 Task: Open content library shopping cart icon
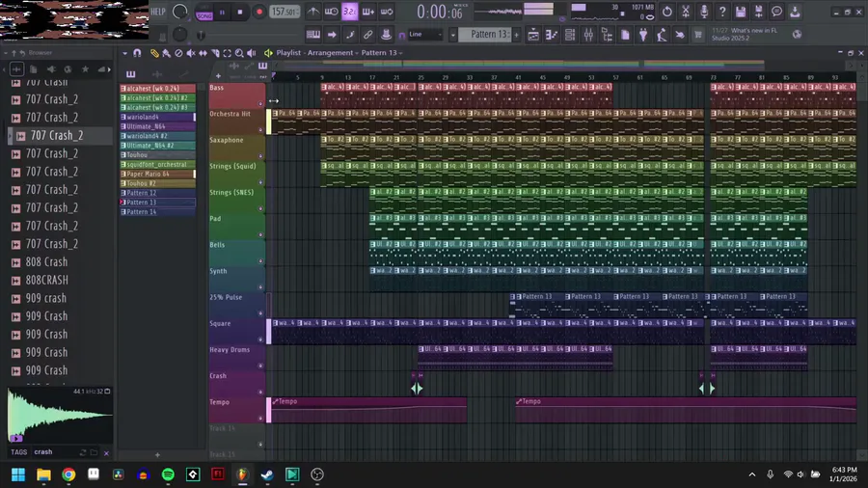[x=698, y=35]
